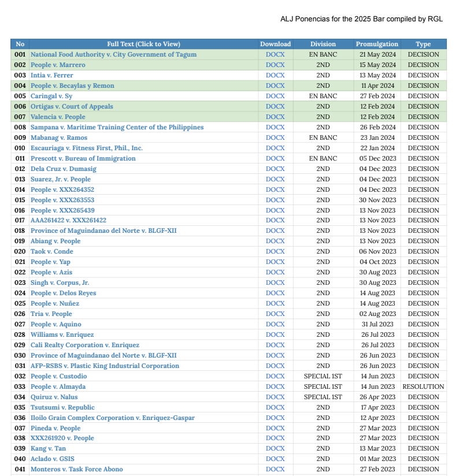Click the Promulgation column header
The height and width of the screenshot is (476, 459).
(x=377, y=44)
